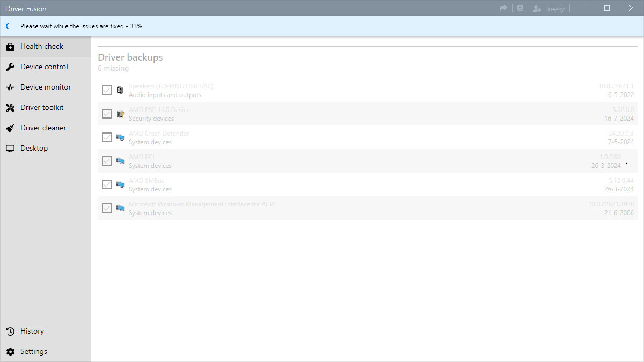Open the Driver toolkit tab
The width and height of the screenshot is (644, 362).
(x=42, y=108)
